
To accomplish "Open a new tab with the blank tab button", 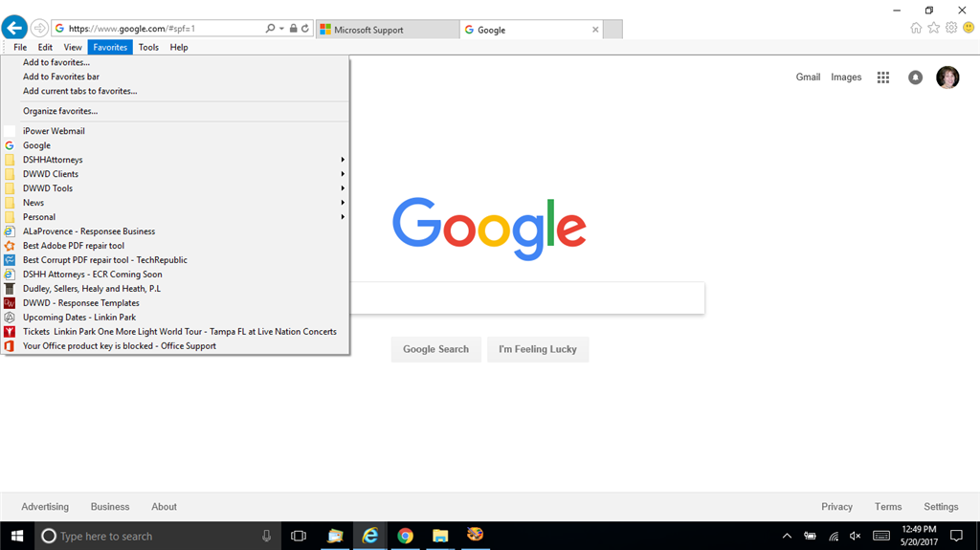I will click(x=612, y=30).
